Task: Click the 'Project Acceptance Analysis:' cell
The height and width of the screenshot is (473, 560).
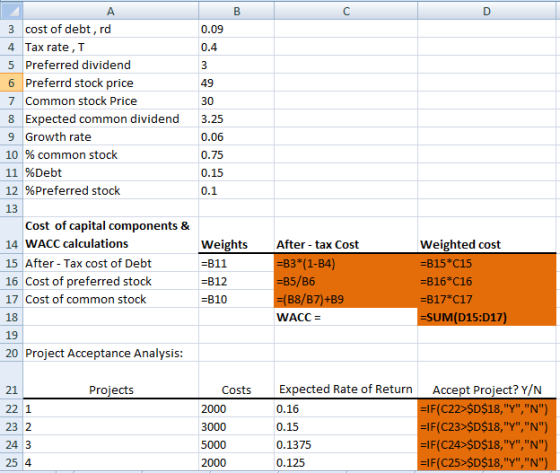Action: (111, 353)
